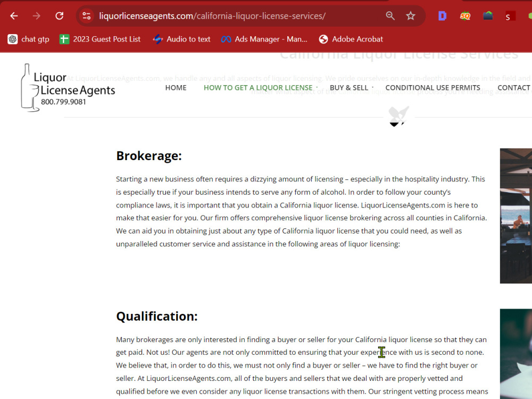This screenshot has width=532, height=399.
Task: Open the dark blue folder extension icon
Action: [488, 15]
